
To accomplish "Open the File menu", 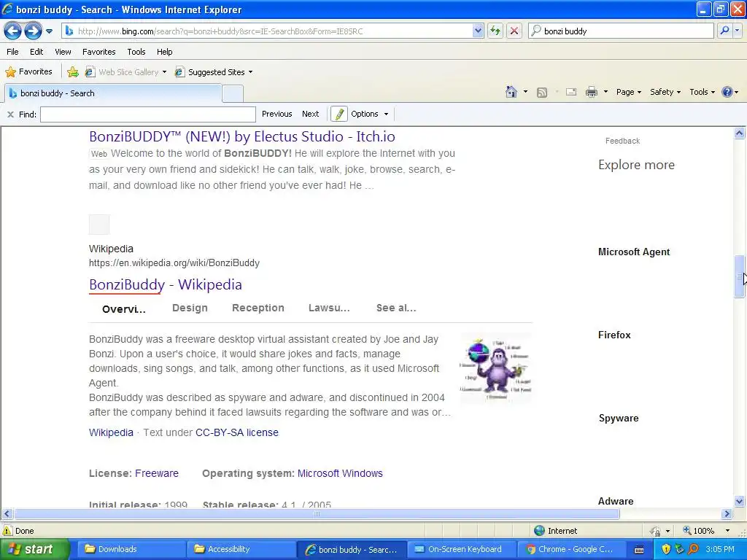I will tap(13, 52).
